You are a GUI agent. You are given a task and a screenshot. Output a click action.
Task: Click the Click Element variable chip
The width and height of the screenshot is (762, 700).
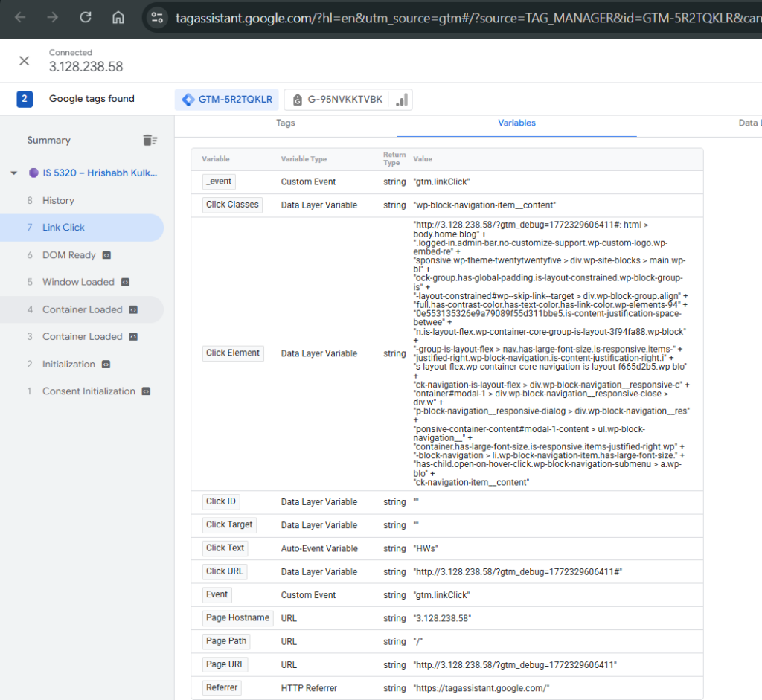233,353
